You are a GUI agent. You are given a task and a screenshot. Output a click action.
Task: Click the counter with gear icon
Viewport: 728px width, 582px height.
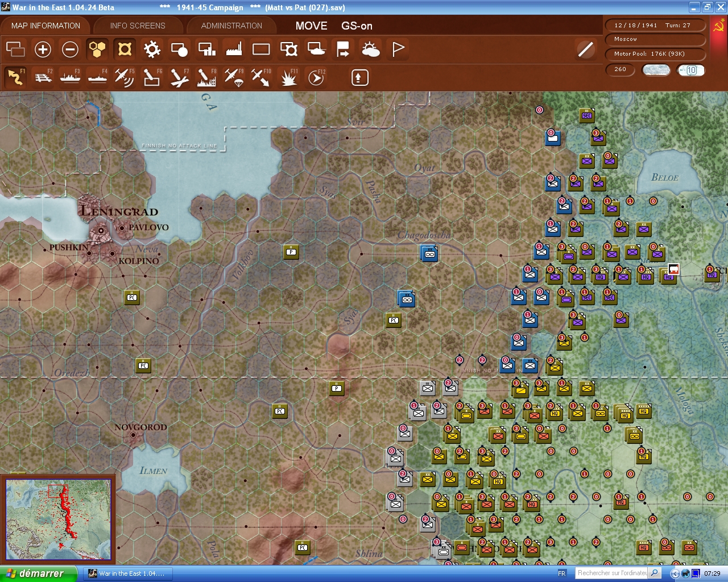tap(289, 49)
